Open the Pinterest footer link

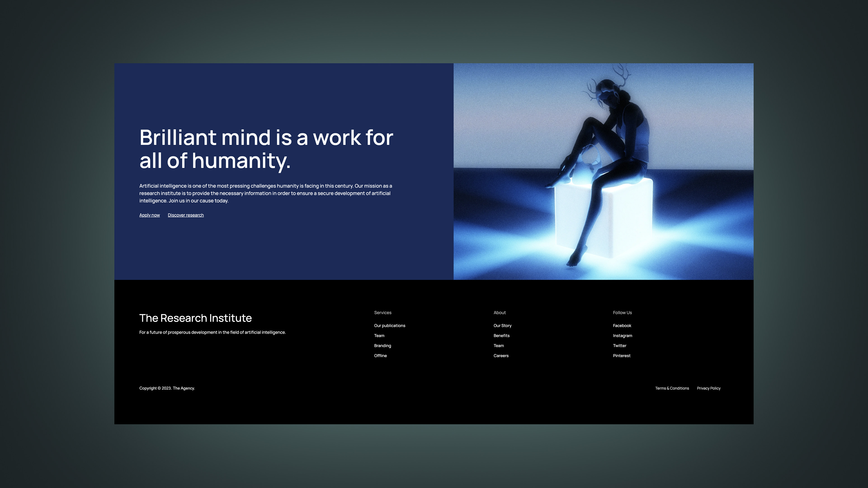tap(621, 356)
